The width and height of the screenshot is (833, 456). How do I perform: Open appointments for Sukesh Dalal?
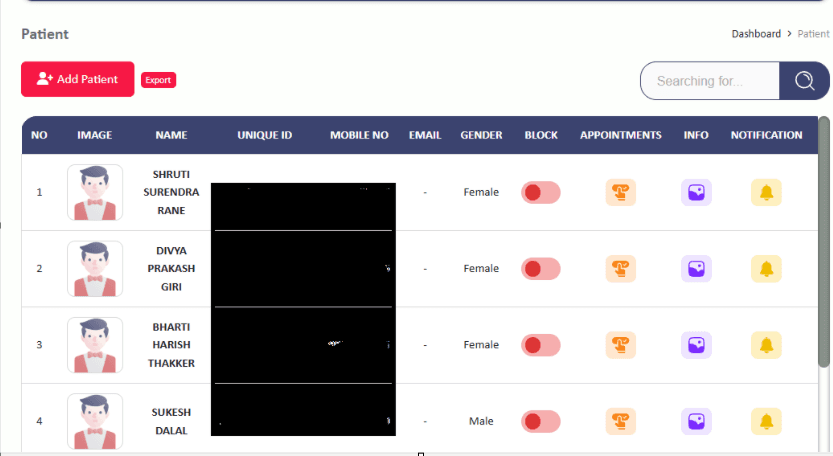[x=620, y=421]
